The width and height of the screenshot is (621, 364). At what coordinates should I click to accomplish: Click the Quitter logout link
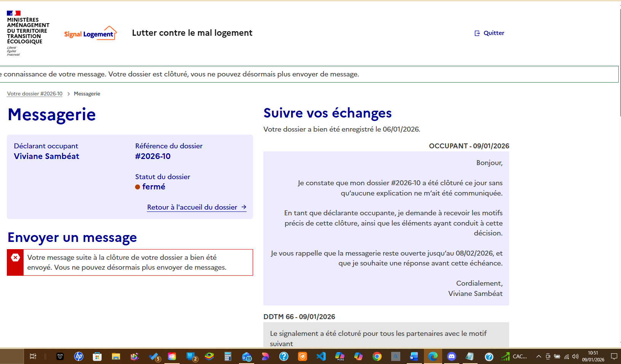(493, 33)
